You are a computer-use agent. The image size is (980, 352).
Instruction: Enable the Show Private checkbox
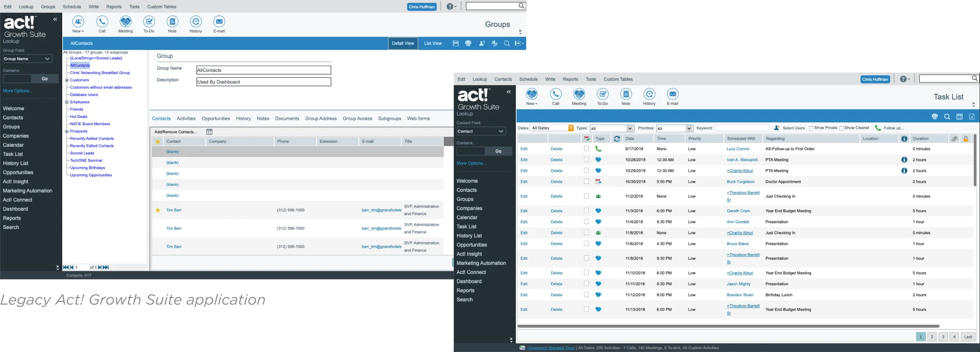[811, 128]
